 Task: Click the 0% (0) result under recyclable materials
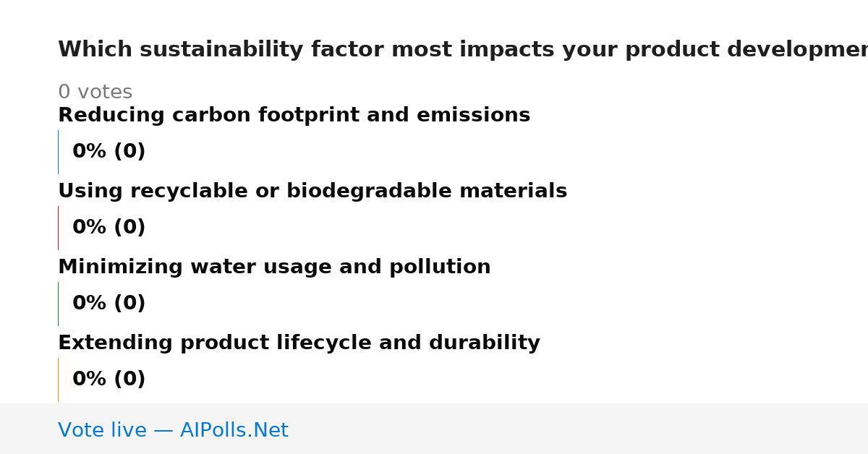tap(109, 228)
